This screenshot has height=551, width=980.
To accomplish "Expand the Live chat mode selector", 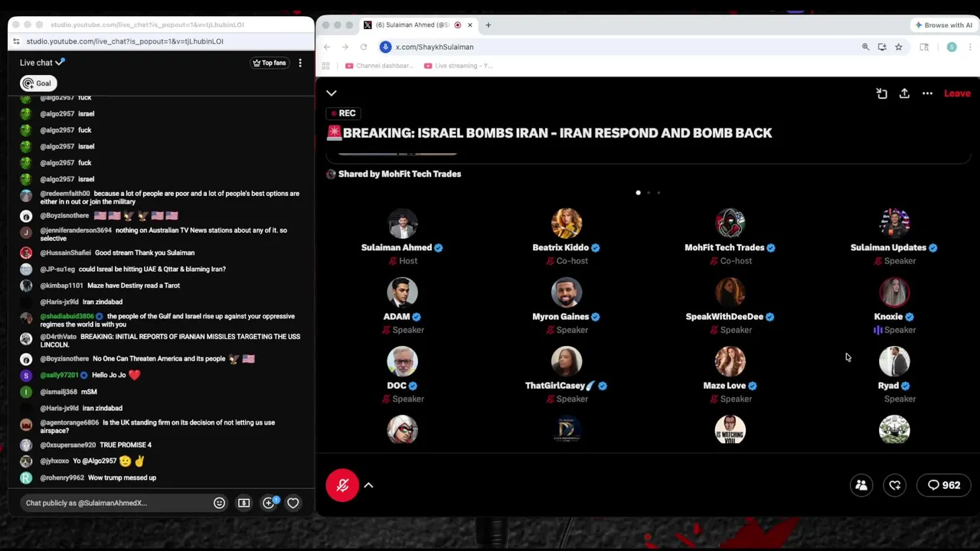I will click(x=43, y=63).
